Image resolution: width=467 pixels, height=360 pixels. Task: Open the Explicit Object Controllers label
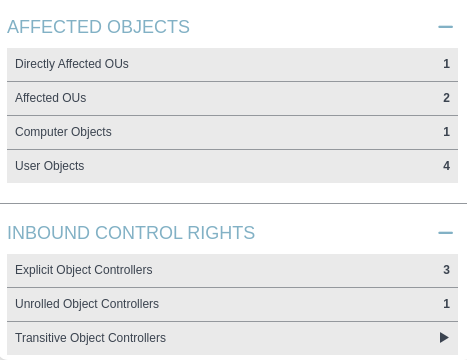coord(84,270)
